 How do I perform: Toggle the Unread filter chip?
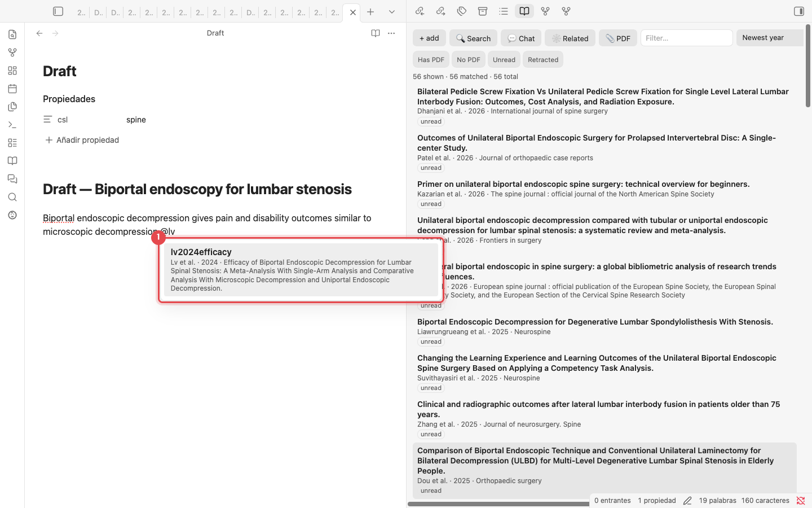coord(504,60)
